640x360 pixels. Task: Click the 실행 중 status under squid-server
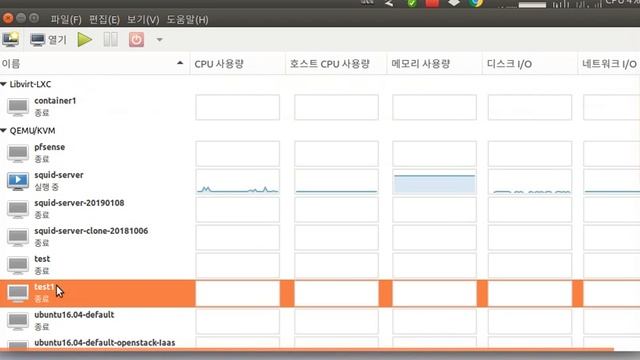click(47, 187)
